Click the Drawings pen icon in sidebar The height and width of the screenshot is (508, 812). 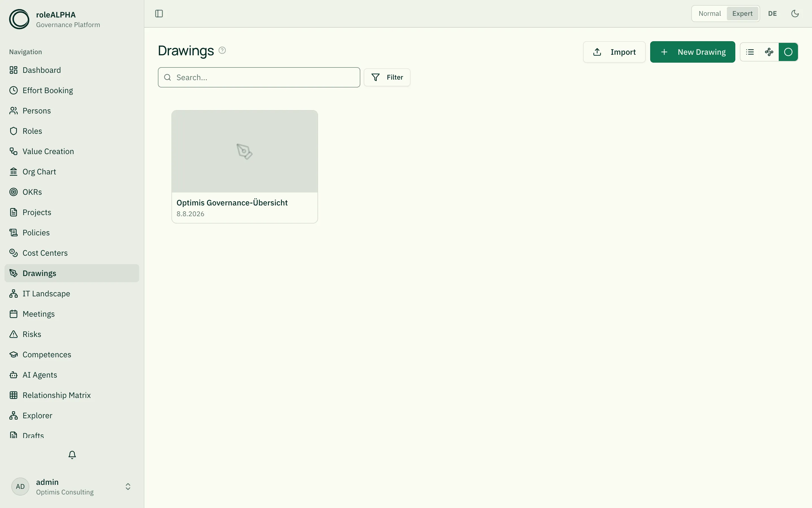(x=14, y=273)
